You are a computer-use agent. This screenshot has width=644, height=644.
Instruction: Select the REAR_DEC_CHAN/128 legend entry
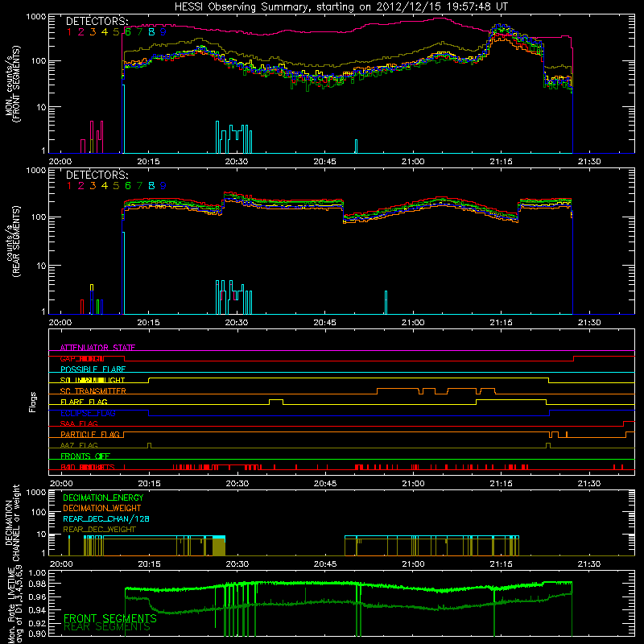(106, 518)
